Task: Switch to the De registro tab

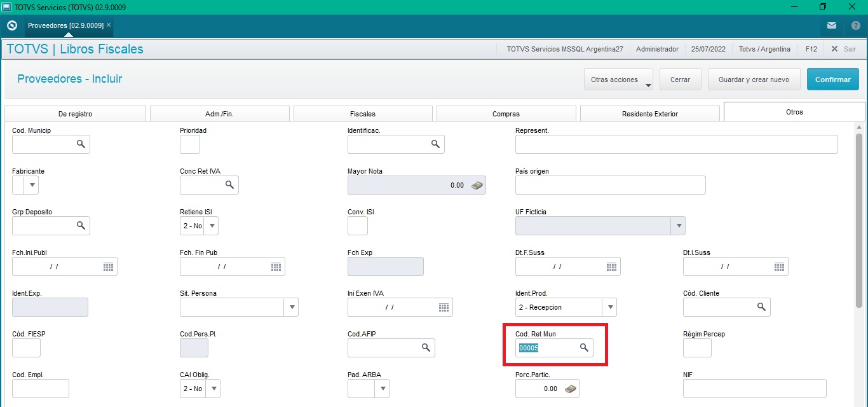Action: 75,114
